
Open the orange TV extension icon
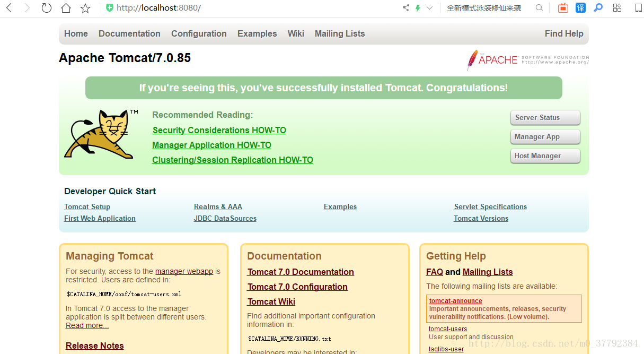pyautogui.click(x=563, y=8)
